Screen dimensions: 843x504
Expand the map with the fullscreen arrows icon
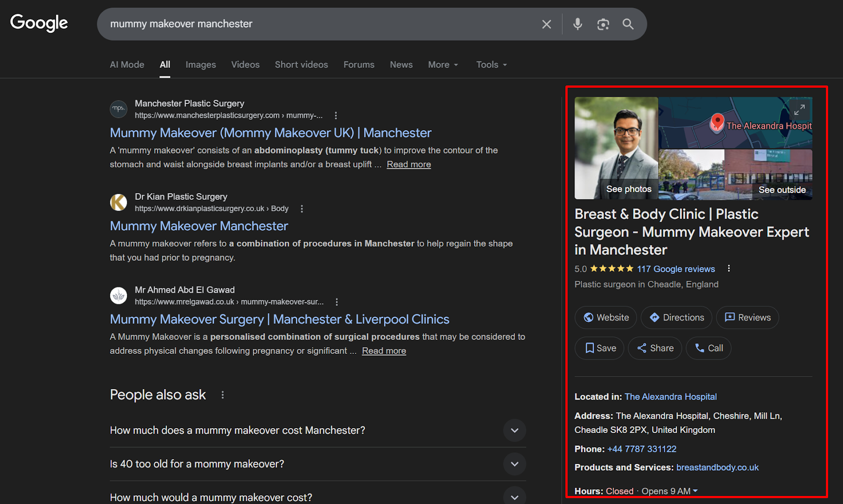(x=799, y=110)
